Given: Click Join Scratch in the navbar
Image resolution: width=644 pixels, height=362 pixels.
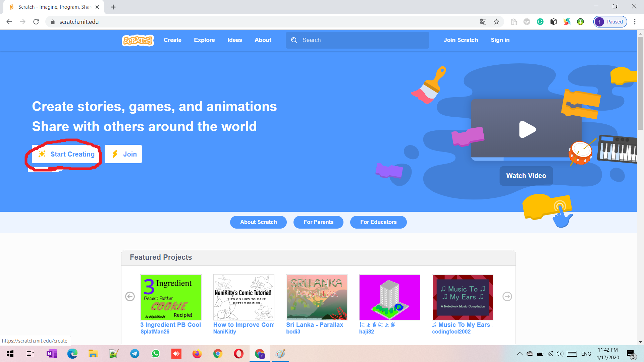Looking at the screenshot, I should pos(461,40).
